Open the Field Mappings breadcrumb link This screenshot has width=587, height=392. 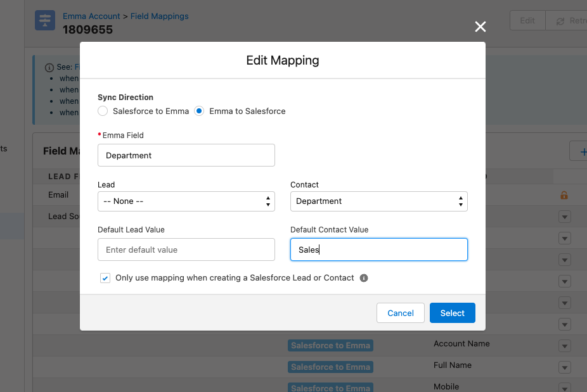pos(159,16)
